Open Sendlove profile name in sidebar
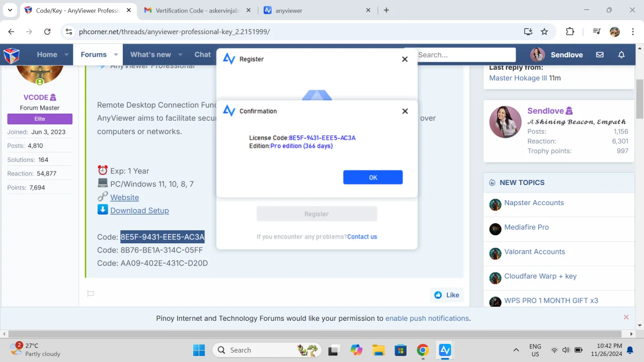 point(545,111)
